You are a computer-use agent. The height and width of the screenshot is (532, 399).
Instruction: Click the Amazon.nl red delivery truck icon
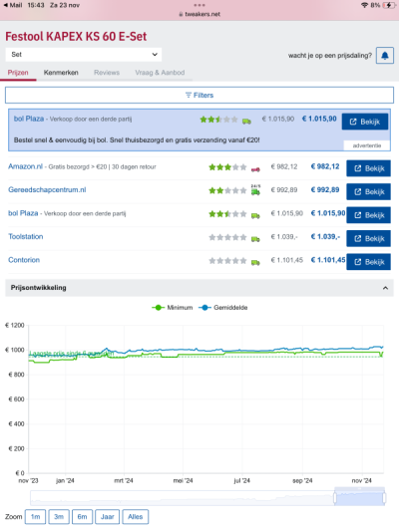click(255, 169)
